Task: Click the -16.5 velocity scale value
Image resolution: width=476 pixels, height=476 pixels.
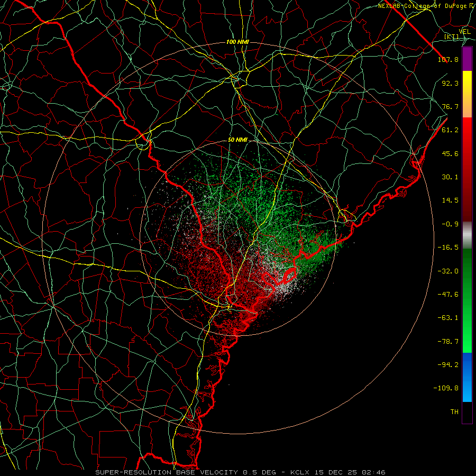Action: click(x=448, y=248)
